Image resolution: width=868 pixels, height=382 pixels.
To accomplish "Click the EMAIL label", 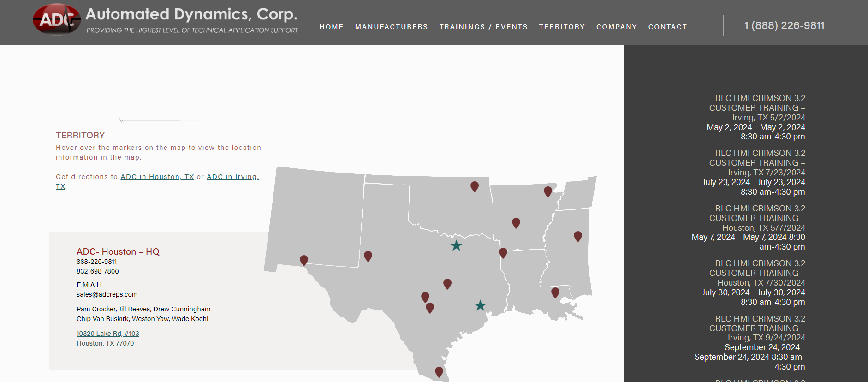I will (90, 285).
